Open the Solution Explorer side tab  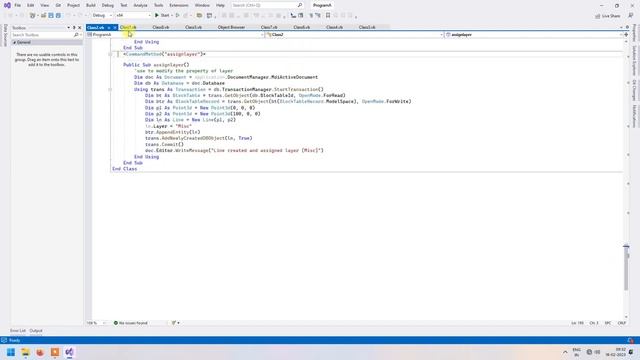[x=634, y=60]
